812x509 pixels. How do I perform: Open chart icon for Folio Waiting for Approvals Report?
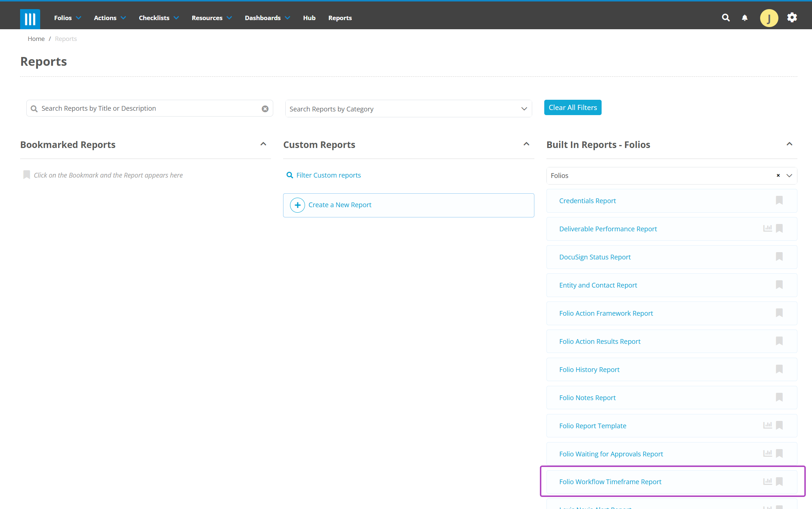click(767, 453)
